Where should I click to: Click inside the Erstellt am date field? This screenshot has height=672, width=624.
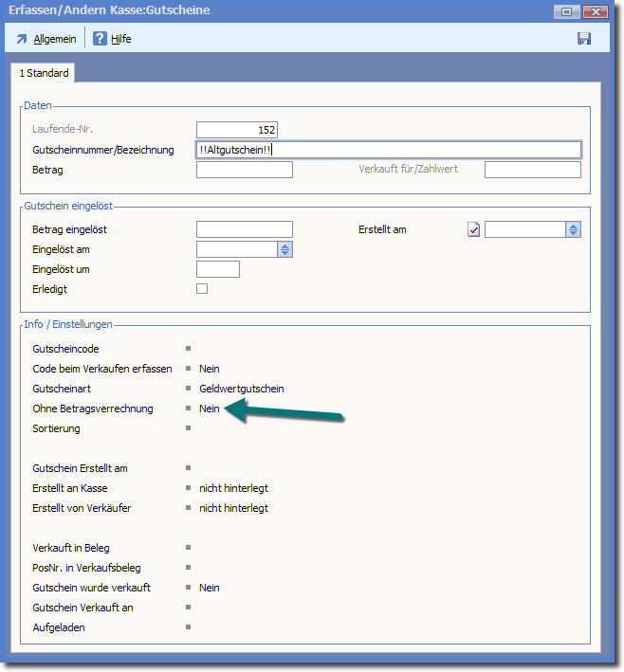pyautogui.click(x=524, y=229)
